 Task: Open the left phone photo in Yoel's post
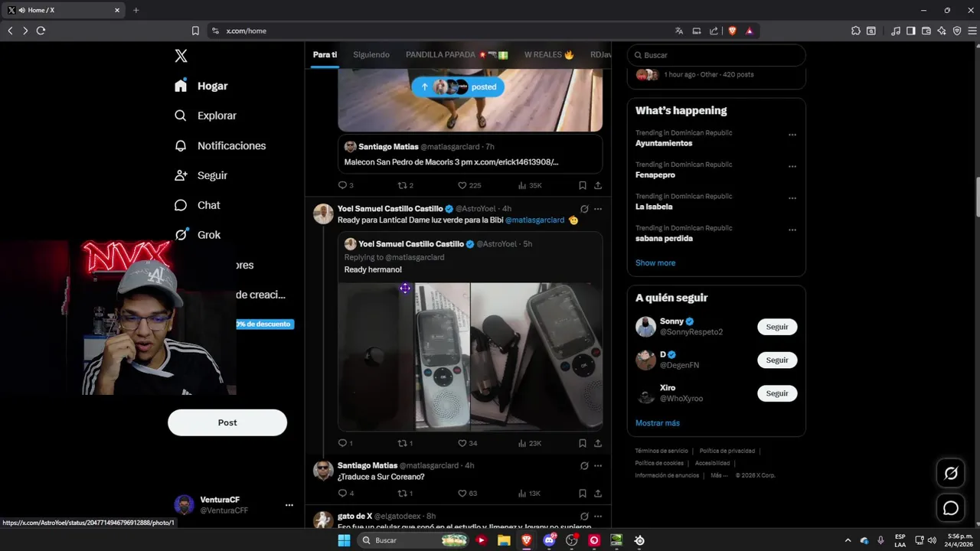[x=403, y=357]
